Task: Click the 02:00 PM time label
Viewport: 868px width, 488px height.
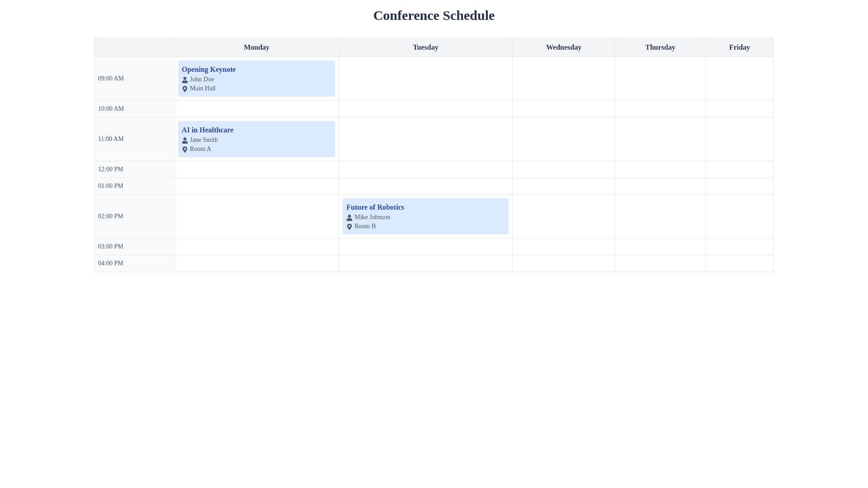Action: [110, 216]
